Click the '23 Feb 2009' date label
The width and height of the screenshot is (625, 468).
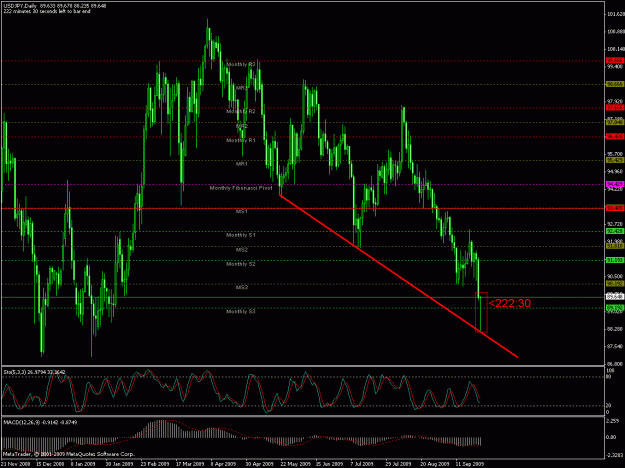pyautogui.click(x=153, y=464)
